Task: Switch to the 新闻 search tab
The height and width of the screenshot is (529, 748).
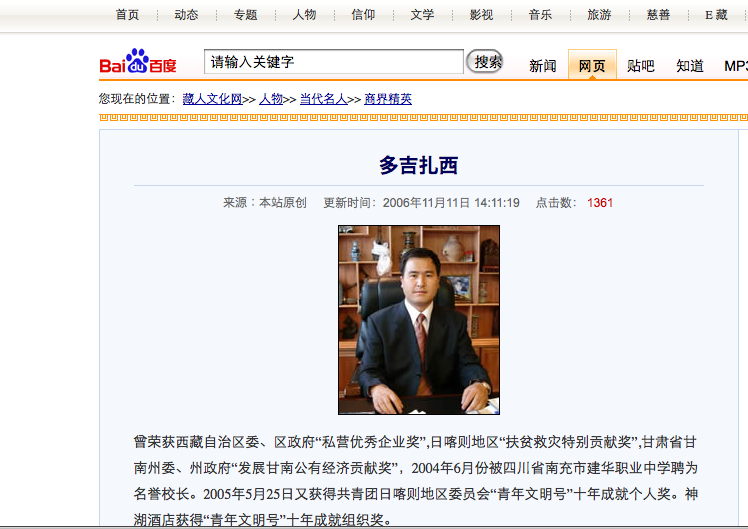Action: tap(542, 66)
